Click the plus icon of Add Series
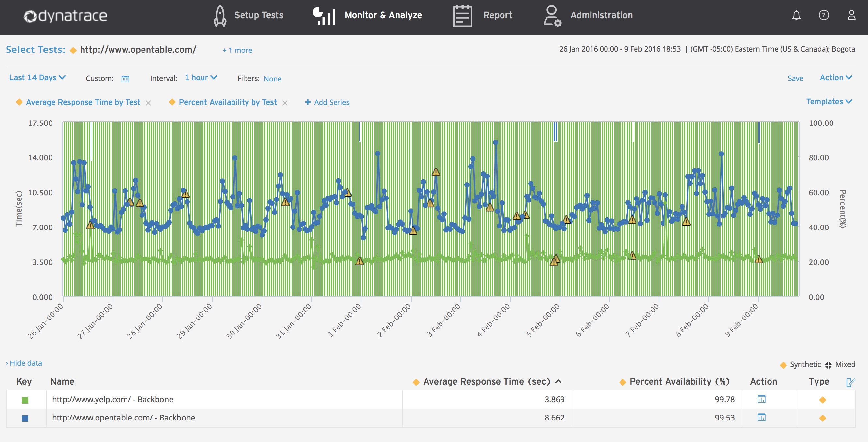Screen dimensions: 868x442 click(x=307, y=102)
